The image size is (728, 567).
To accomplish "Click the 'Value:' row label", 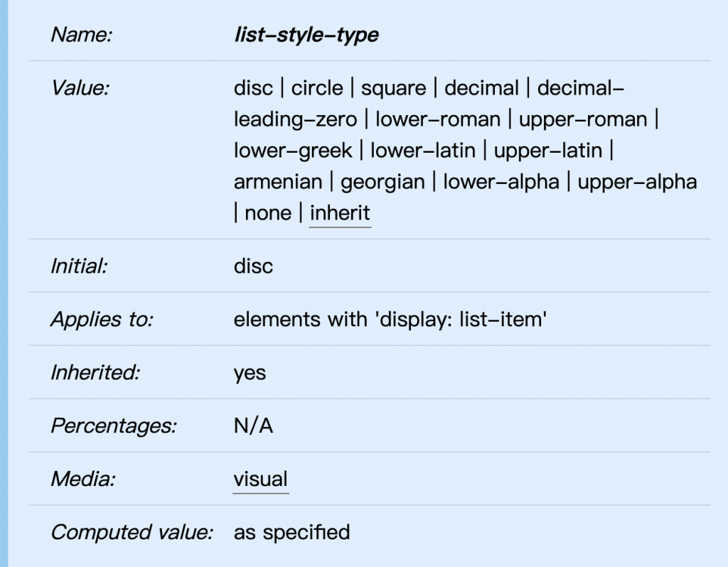I will point(80,89).
